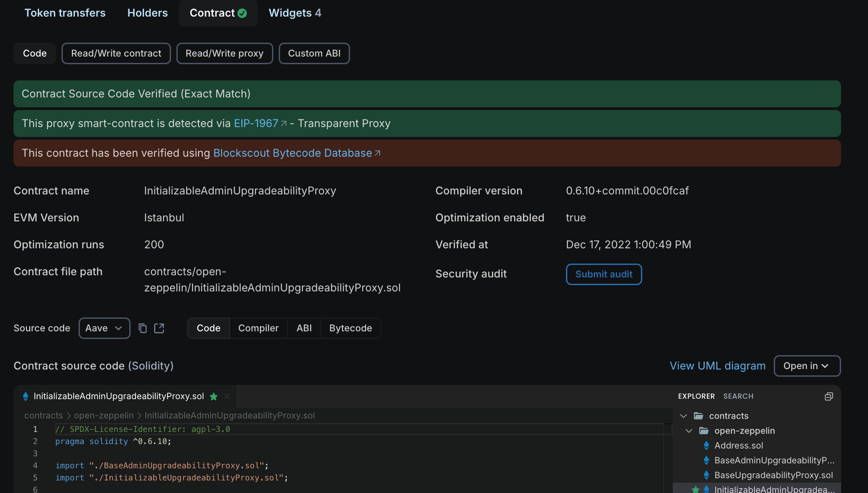Screen dimensions: 868x493
Task: Collapse the contracts folder in Explorer
Action: point(684,416)
